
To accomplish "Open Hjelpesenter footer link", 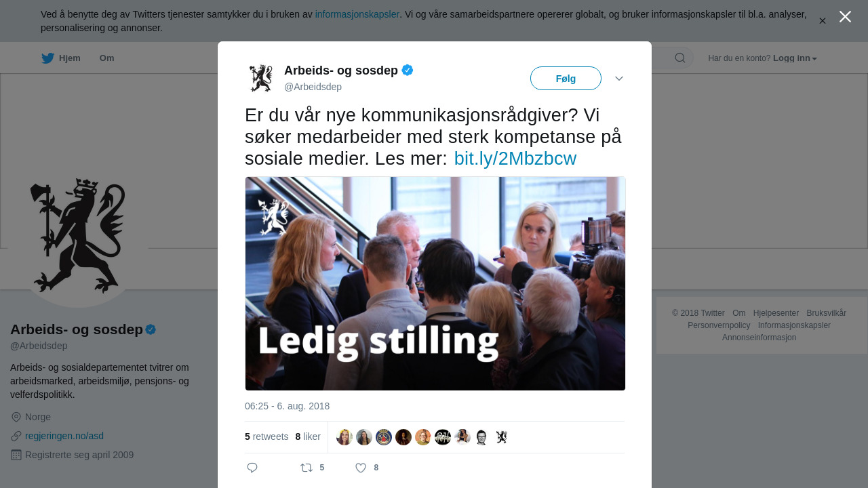I will click(776, 313).
